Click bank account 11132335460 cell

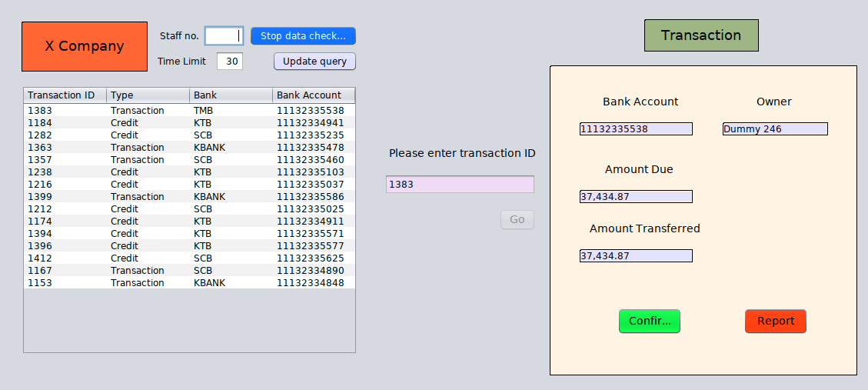point(314,159)
